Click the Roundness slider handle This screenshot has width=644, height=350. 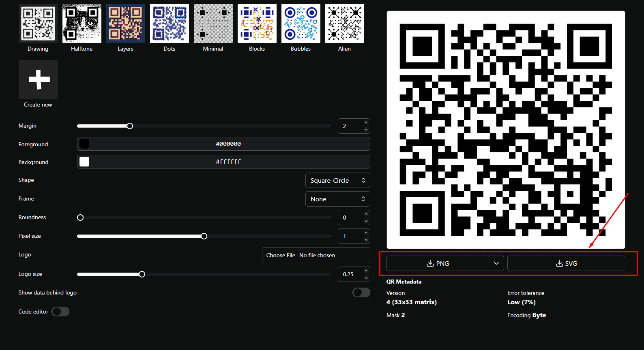point(80,218)
